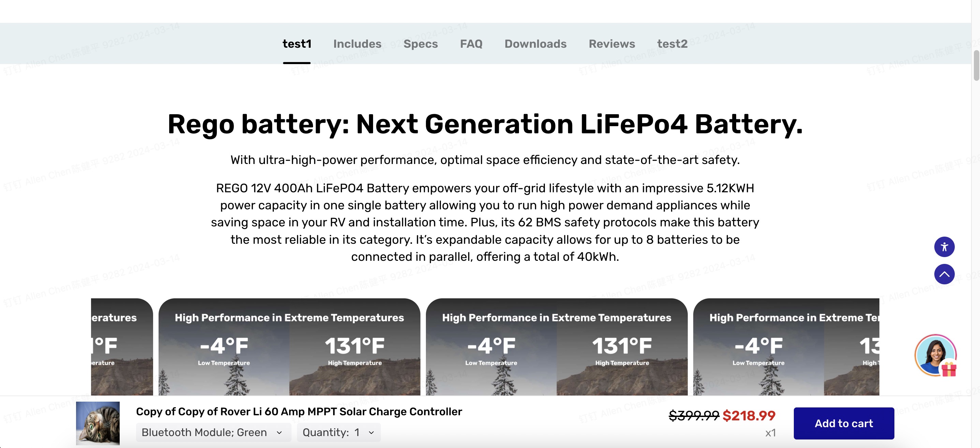
Task: Switch to the Includes tab
Action: point(357,44)
